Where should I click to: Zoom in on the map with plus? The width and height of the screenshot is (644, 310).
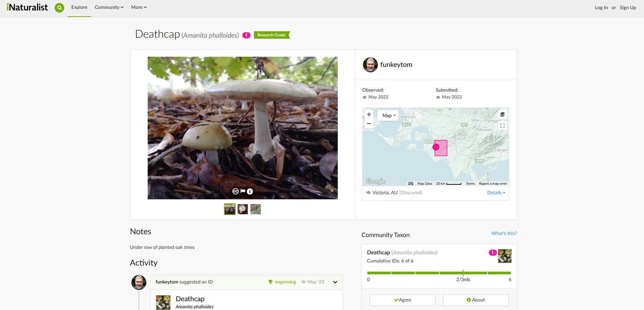pyautogui.click(x=369, y=115)
